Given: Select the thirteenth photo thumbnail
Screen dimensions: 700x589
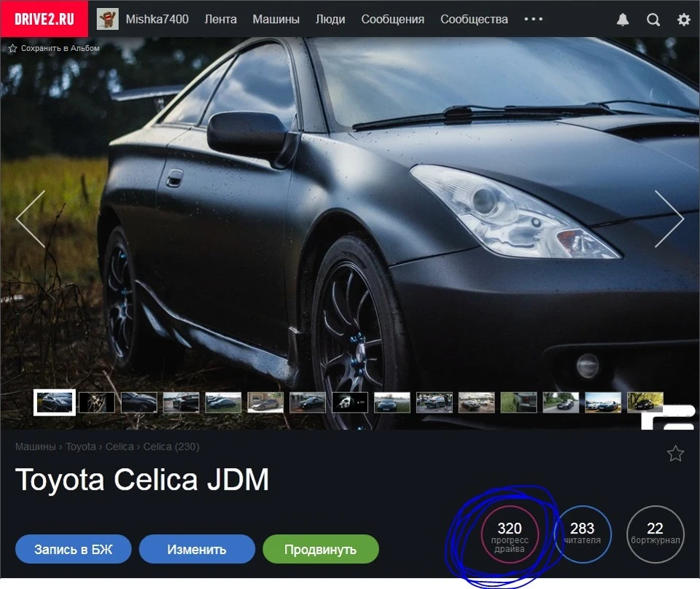Looking at the screenshot, I should coord(561,402).
